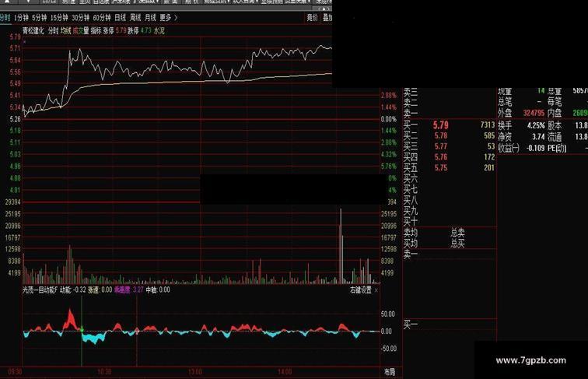The image size is (588, 379).
Task: Click the 买五 volume 201
Action: (x=489, y=168)
